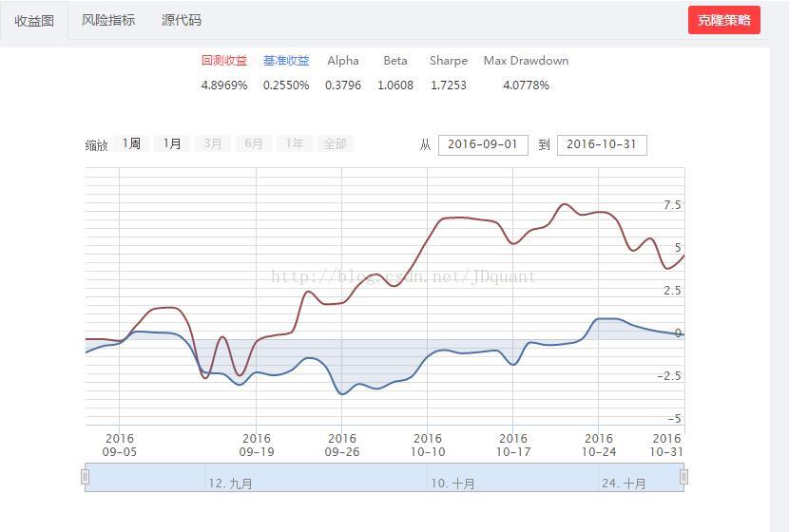
Task: Click the x-axis label 2016 10-10
Action: coord(428,445)
